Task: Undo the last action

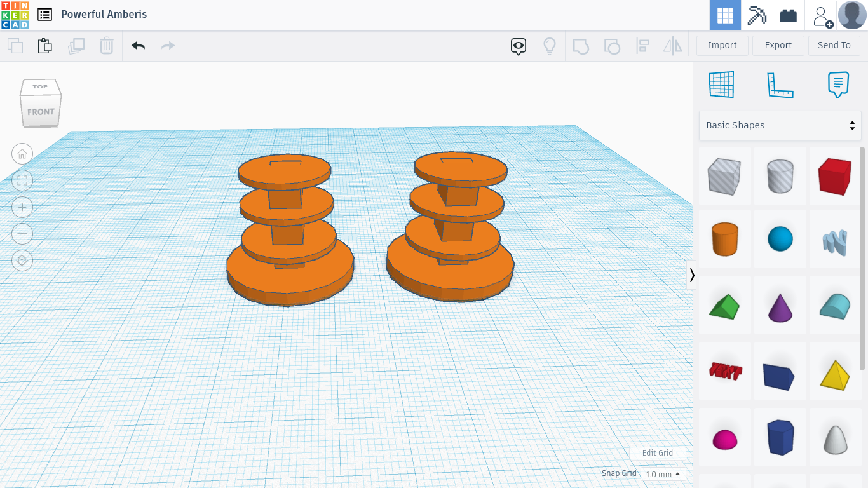Action: (x=138, y=46)
